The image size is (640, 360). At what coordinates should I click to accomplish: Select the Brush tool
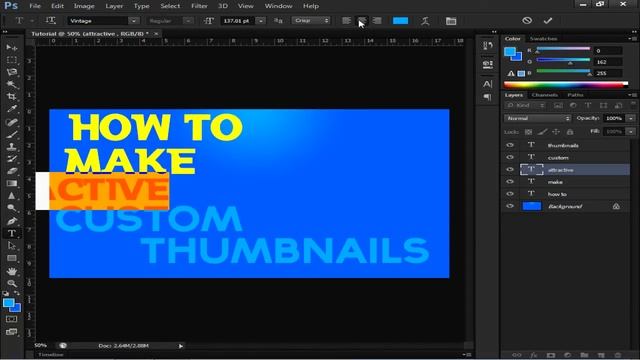(11, 134)
